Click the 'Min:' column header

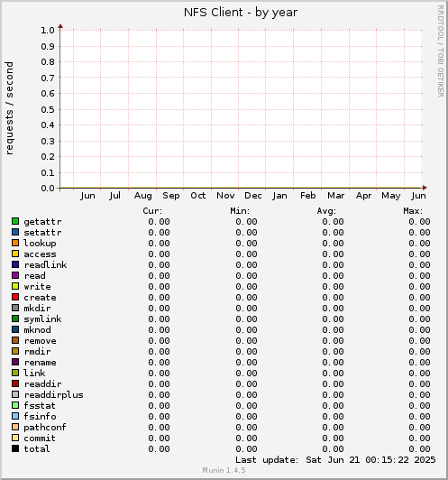click(240, 211)
